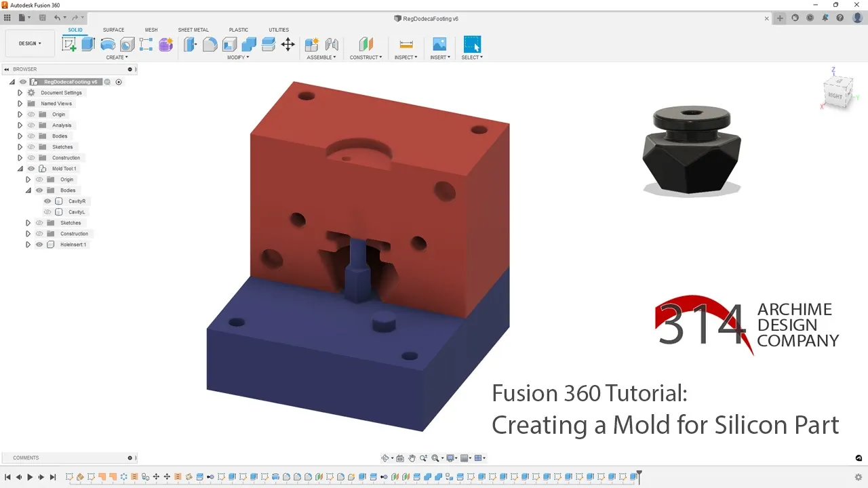Open the Data Panel grid icon
This screenshot has width=868, height=488.
[8, 18]
